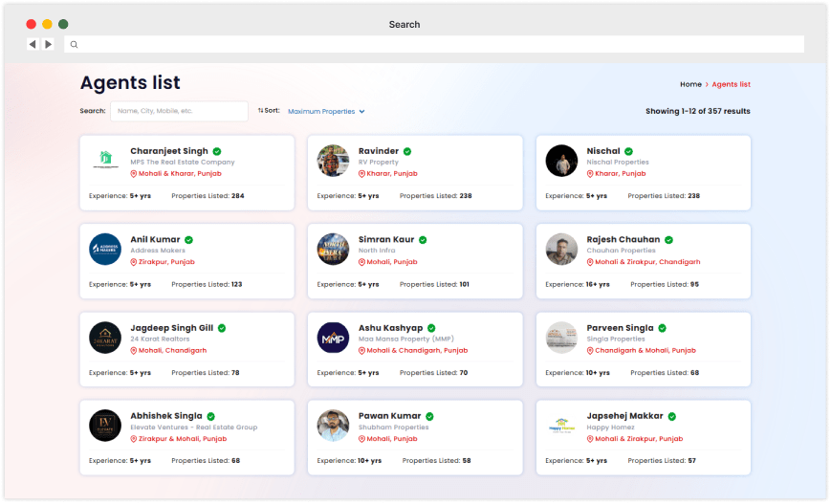The height and width of the screenshot is (504, 831).
Task: Click the chevron next to Maximum Properties
Action: [x=361, y=112]
